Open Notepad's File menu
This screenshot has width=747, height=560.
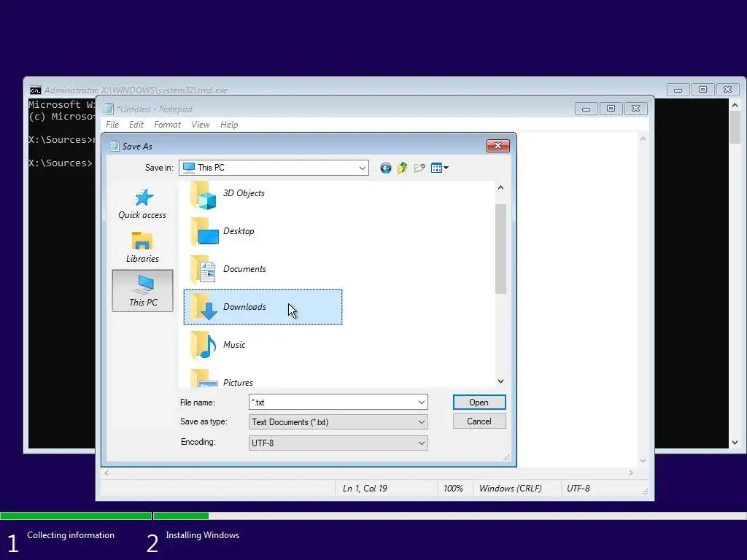(112, 125)
